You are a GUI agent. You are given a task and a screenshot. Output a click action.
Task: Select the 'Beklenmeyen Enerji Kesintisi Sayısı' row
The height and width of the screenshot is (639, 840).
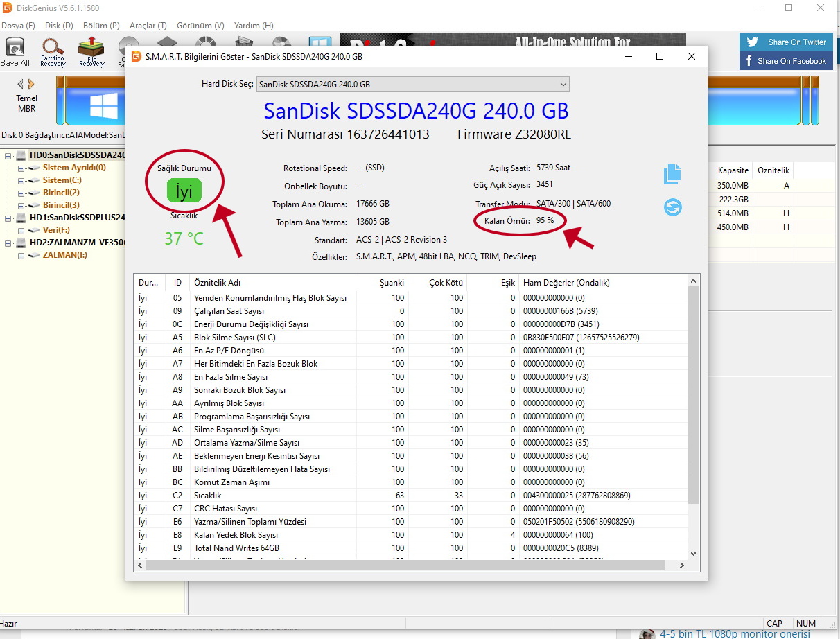[411, 456]
